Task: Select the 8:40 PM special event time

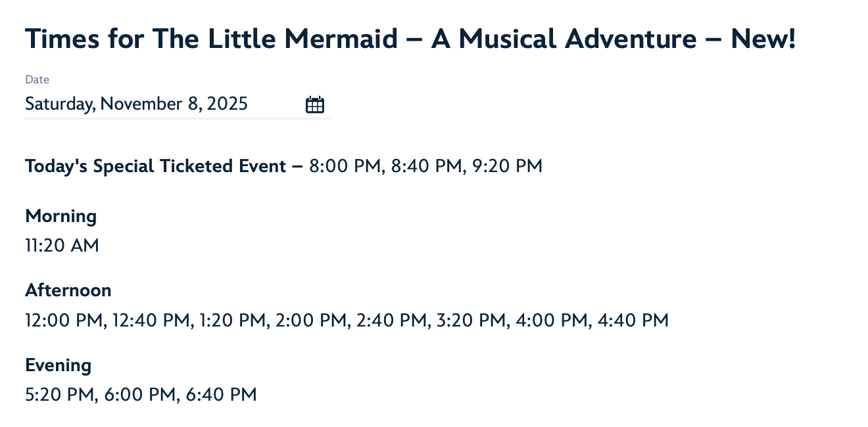Action: point(427,166)
